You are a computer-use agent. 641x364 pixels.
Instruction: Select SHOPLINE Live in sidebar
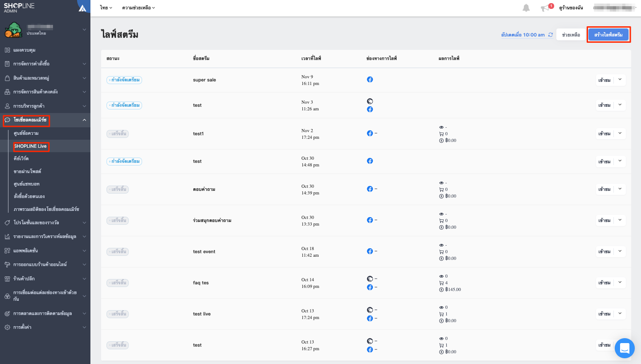[x=30, y=146]
